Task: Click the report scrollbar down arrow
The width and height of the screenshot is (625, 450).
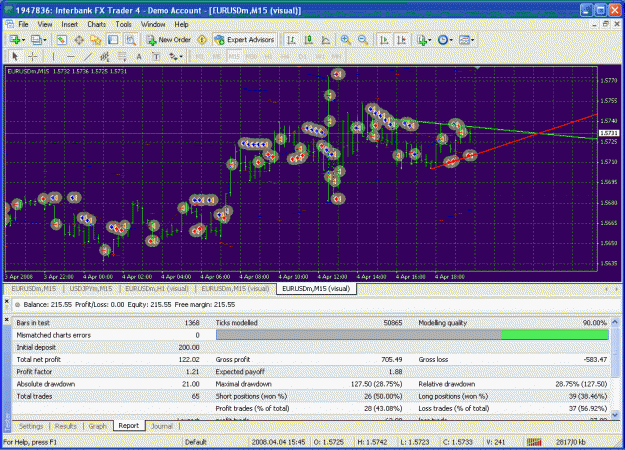Action: [x=615, y=415]
